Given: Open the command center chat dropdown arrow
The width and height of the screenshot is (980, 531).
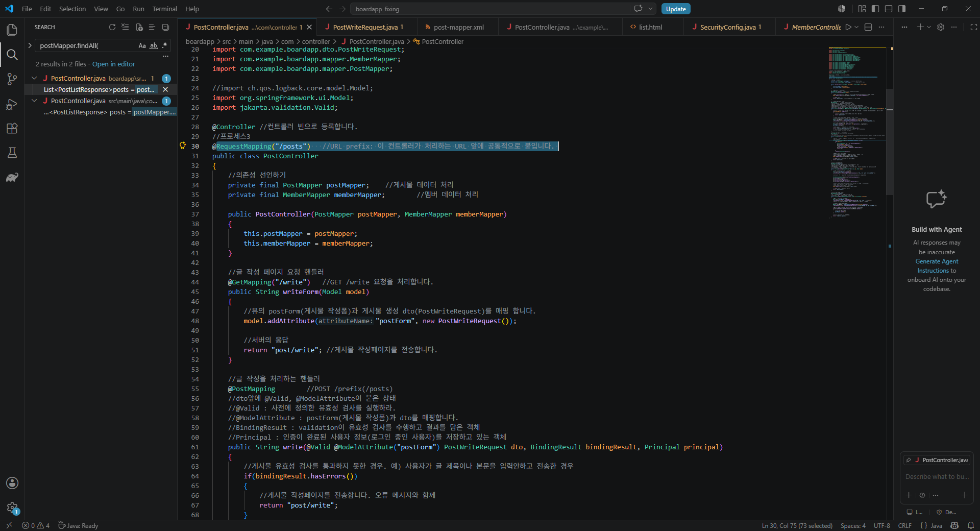Looking at the screenshot, I should 650,9.
